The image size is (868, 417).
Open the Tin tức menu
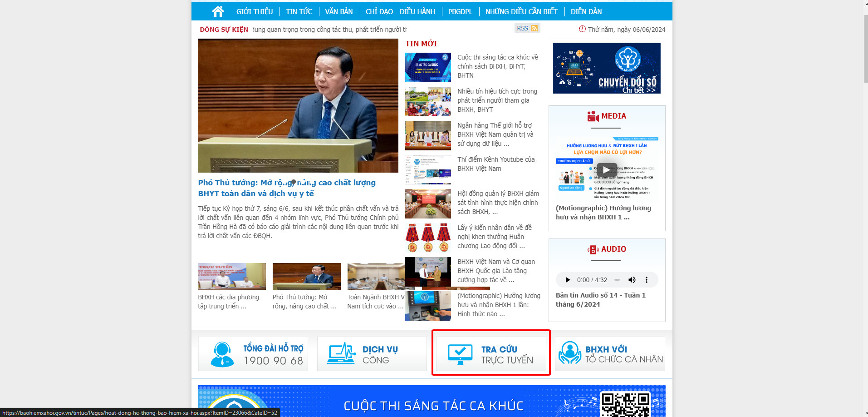click(299, 11)
